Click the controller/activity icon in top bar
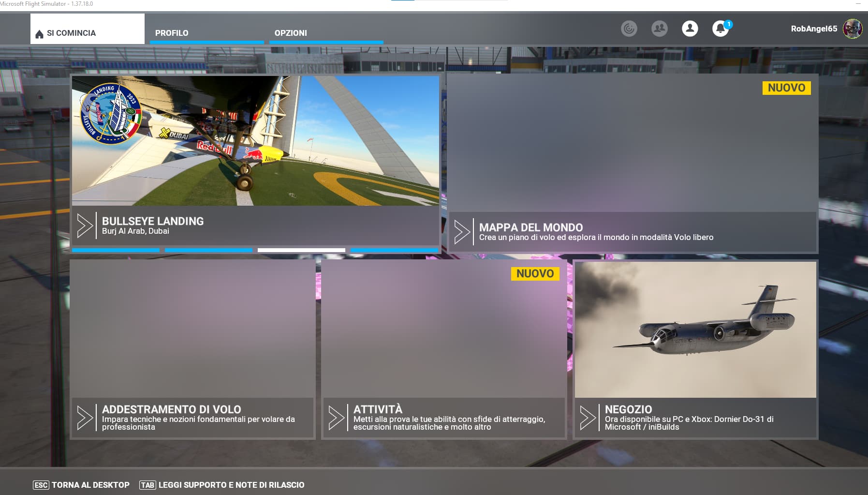 pos(629,29)
